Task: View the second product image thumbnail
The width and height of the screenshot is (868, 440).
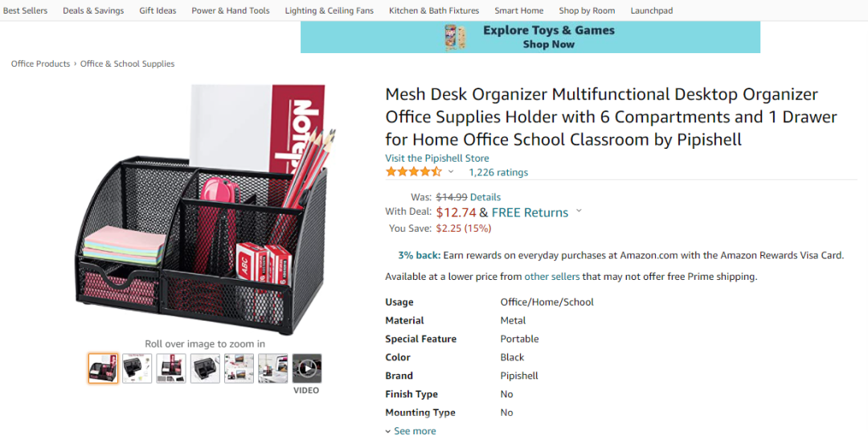Action: point(137,368)
